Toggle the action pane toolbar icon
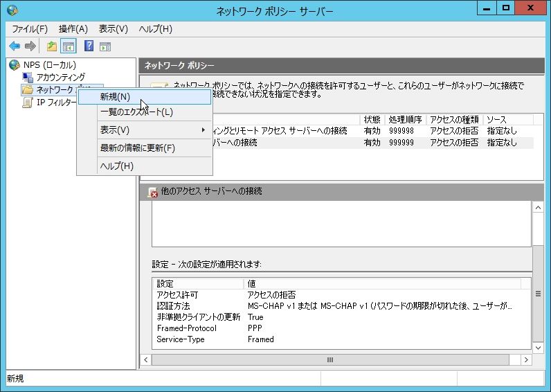This screenshot has height=392, width=551. click(x=105, y=46)
